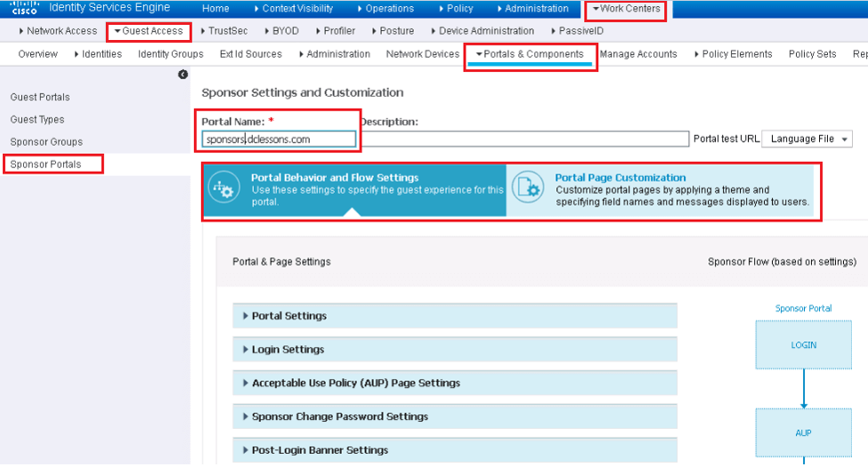Open the Policy Sets tab
868x467 pixels.
(812, 54)
